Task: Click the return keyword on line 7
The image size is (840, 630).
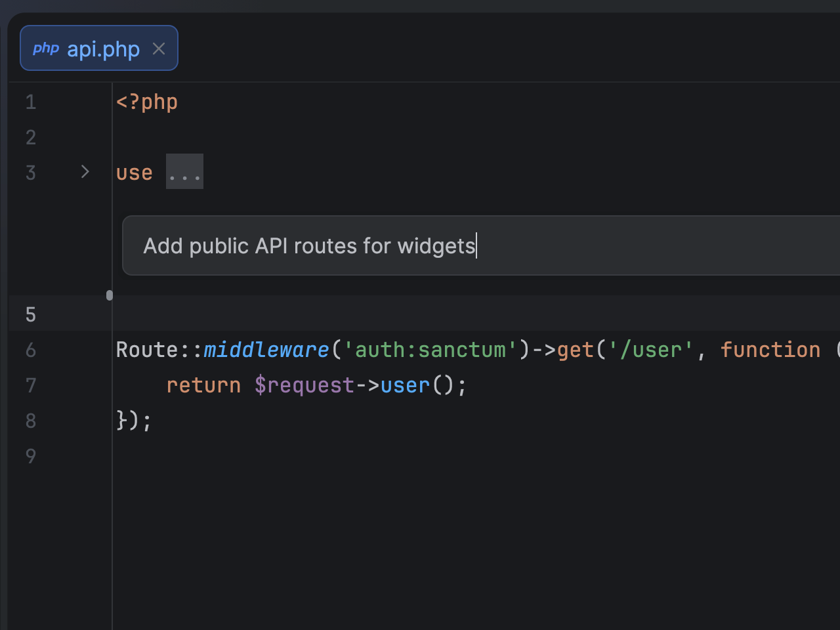Action: pos(203,385)
